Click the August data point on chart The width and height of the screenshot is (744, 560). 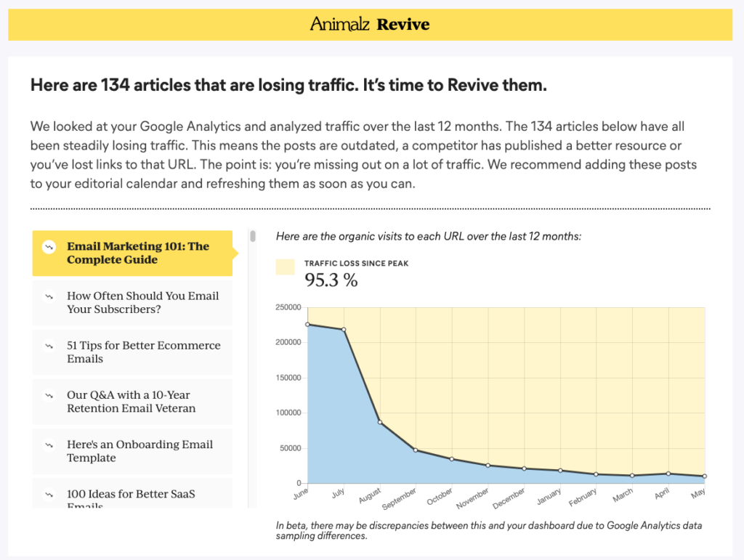coord(380,423)
